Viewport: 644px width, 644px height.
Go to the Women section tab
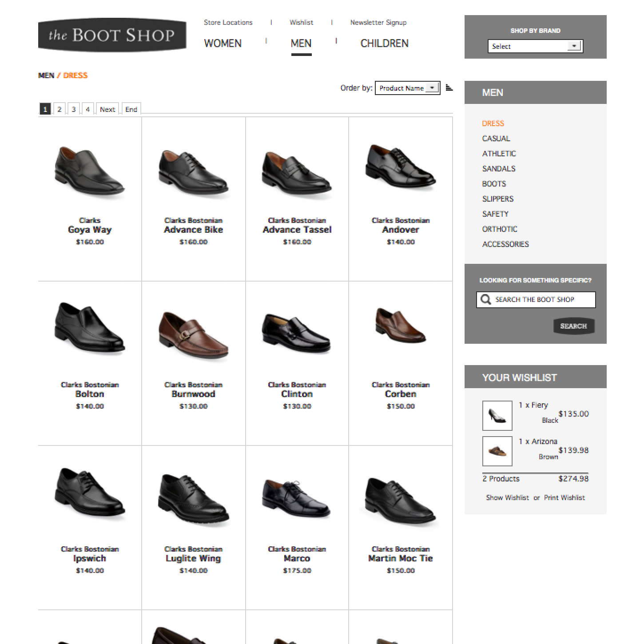(223, 44)
